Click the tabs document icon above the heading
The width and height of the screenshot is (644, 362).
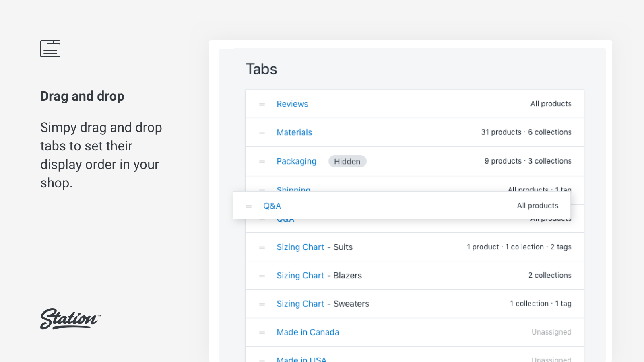(x=50, y=48)
